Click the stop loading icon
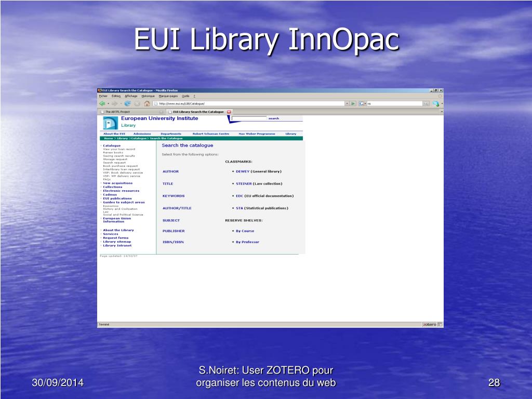 [137, 103]
